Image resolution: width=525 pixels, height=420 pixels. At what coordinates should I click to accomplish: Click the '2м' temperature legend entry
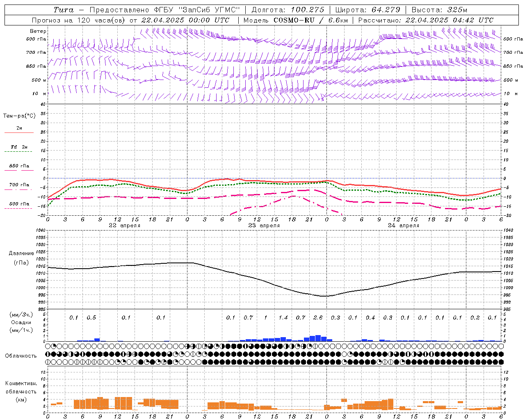tap(19, 128)
